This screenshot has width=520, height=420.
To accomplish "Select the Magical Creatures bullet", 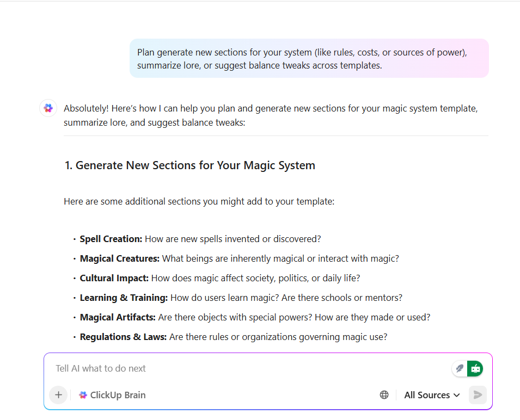I will tap(240, 258).
